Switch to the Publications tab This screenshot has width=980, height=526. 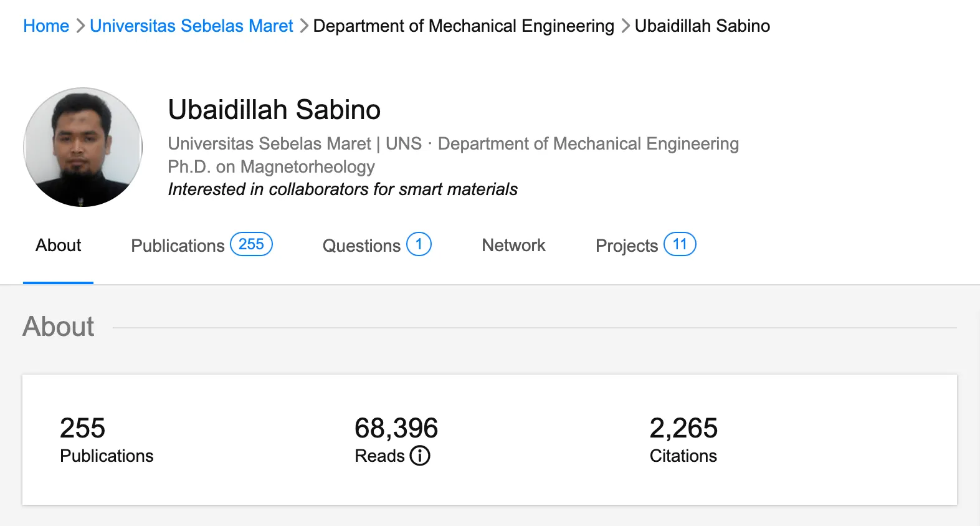178,246
